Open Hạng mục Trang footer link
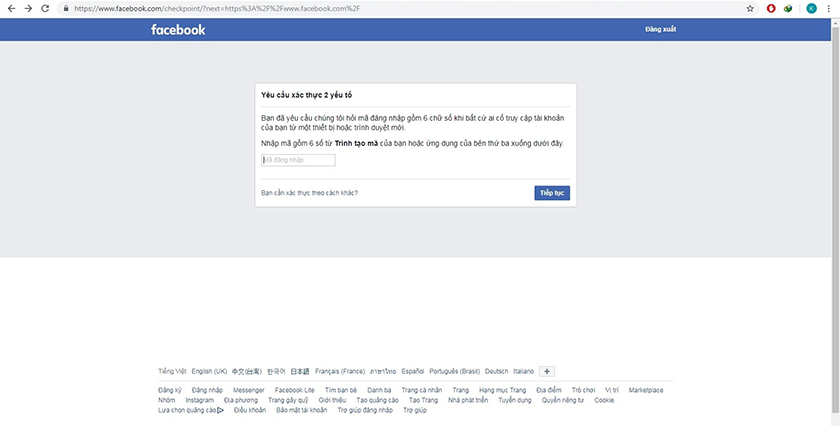Screen dimensions: 840x426 point(502,390)
